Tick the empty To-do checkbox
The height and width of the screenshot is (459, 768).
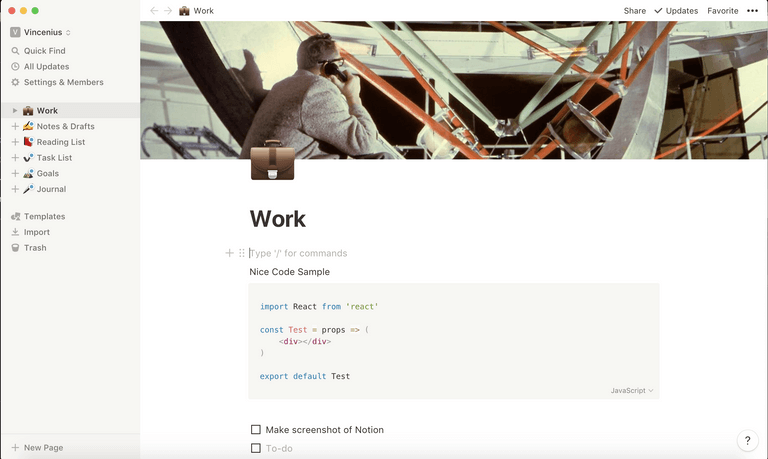pyautogui.click(x=256, y=448)
